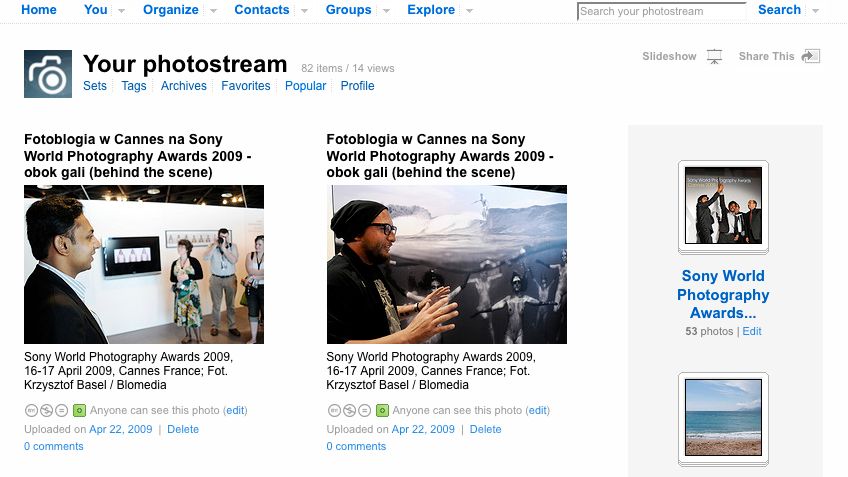
Task: Delete the first photo
Action: (x=183, y=429)
